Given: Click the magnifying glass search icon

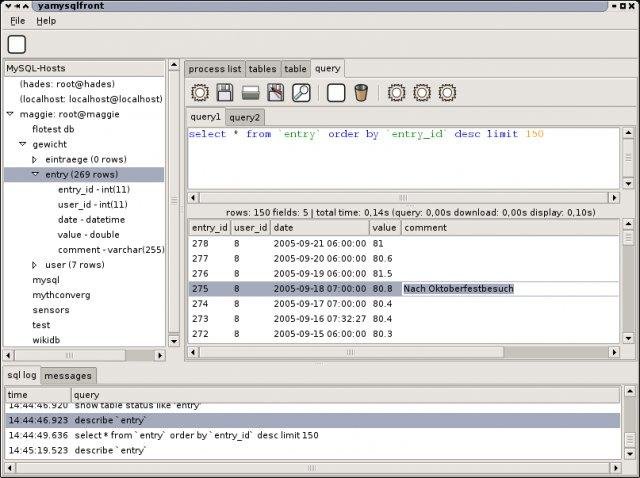Looking at the screenshot, I should coord(301,93).
